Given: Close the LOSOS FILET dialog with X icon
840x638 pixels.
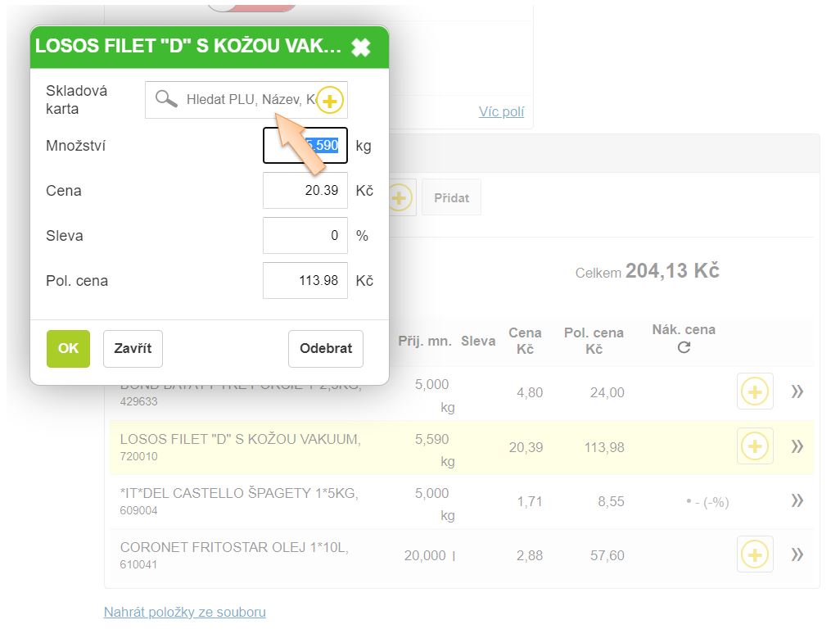Looking at the screenshot, I should [x=360, y=48].
